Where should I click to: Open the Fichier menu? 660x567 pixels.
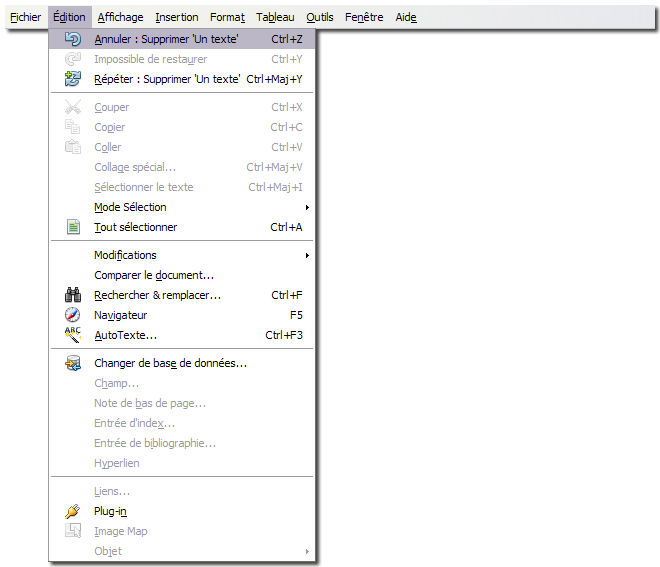point(26,17)
